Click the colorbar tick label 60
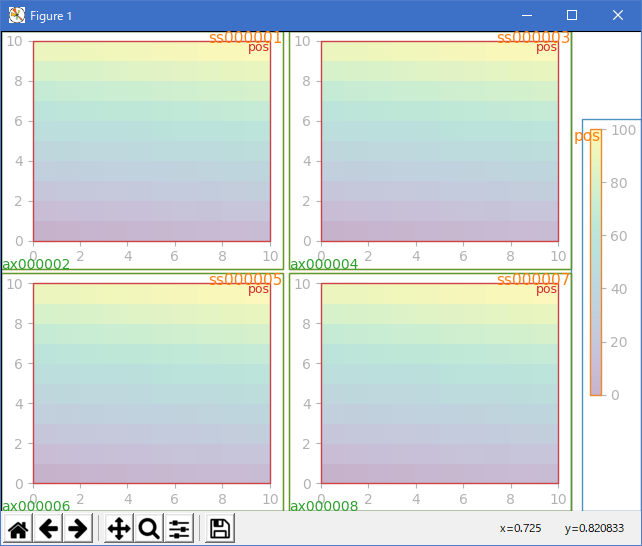Viewport: 642px width, 546px height. point(619,236)
